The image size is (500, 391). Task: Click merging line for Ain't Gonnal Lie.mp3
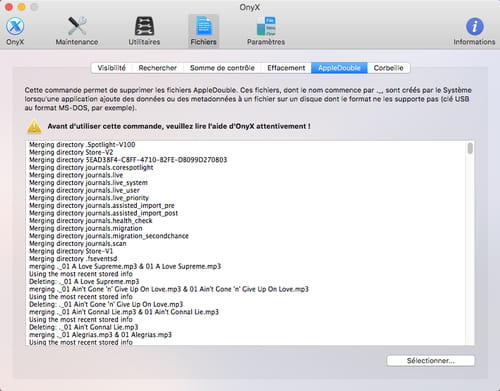[124, 312]
